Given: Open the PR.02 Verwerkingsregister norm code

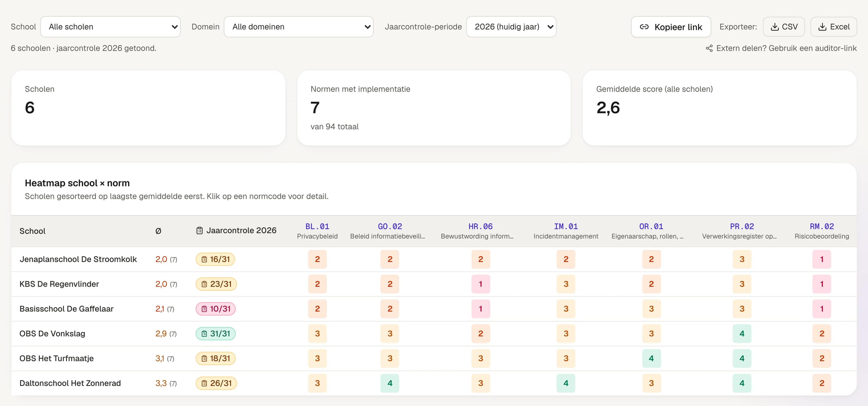Looking at the screenshot, I should tap(742, 227).
